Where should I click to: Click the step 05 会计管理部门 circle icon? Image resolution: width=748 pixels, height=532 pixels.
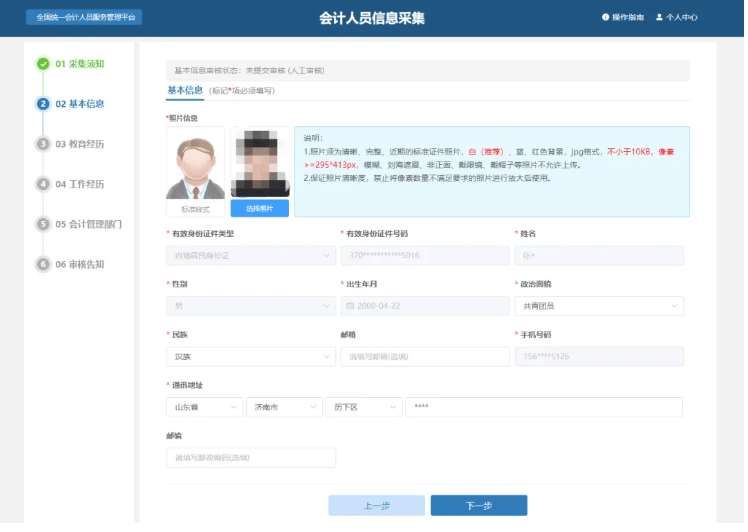tap(43, 224)
